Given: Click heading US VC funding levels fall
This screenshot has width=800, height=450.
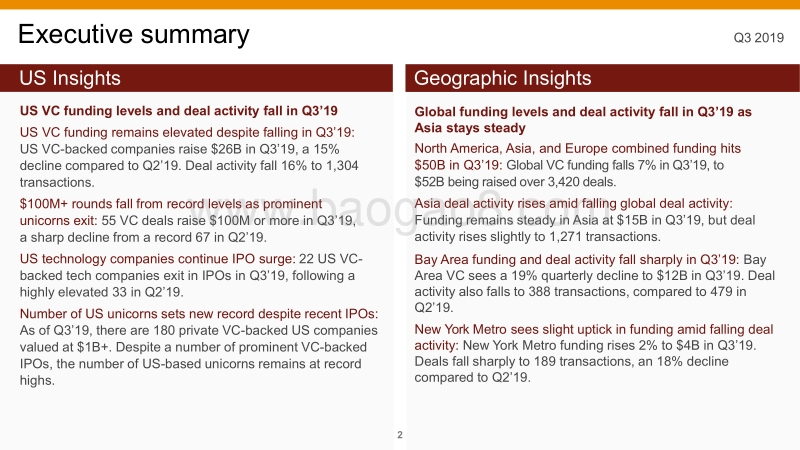Looking at the screenshot, I should 179,111.
